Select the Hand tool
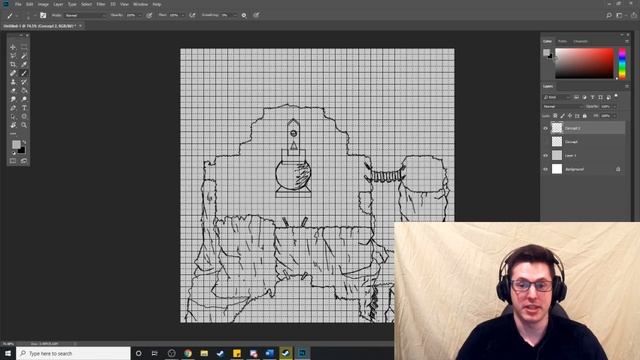 [13, 125]
